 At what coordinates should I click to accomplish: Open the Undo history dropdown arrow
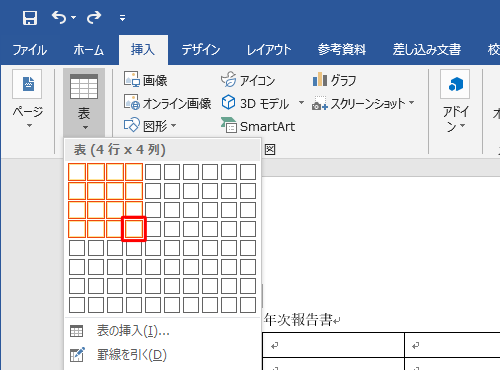point(73,17)
